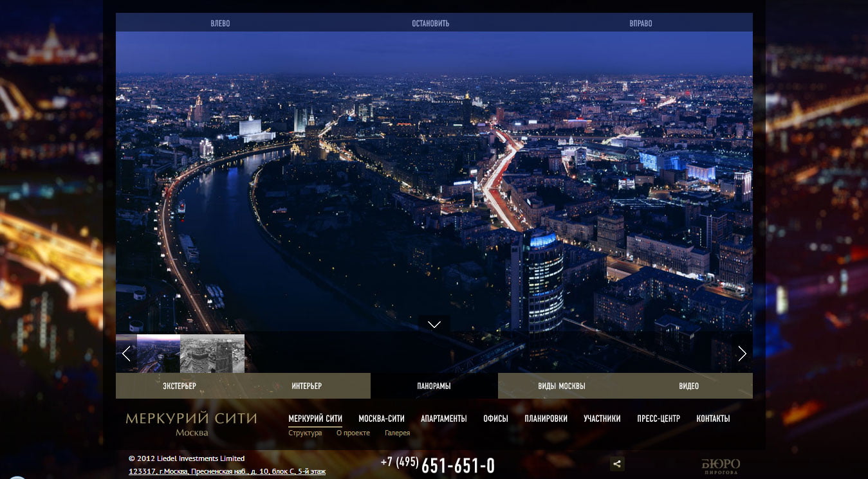
Task: Click the Меркурий Сити Москва logo
Action: click(x=191, y=424)
